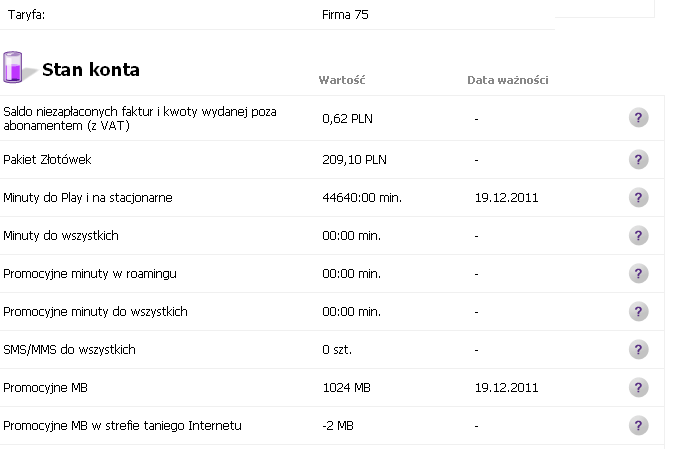673x449 pixels.
Task: Select the Stan konta heading
Action: coord(91,70)
